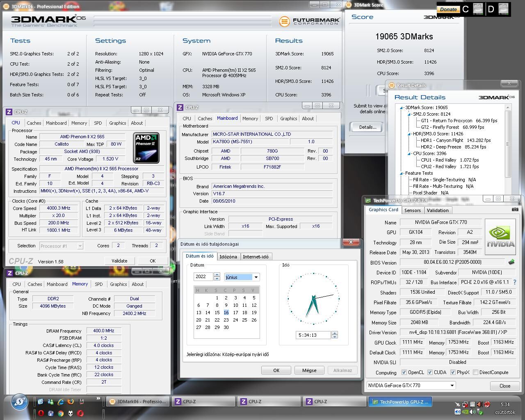Click the disconnected network tray icon

click(465, 404)
